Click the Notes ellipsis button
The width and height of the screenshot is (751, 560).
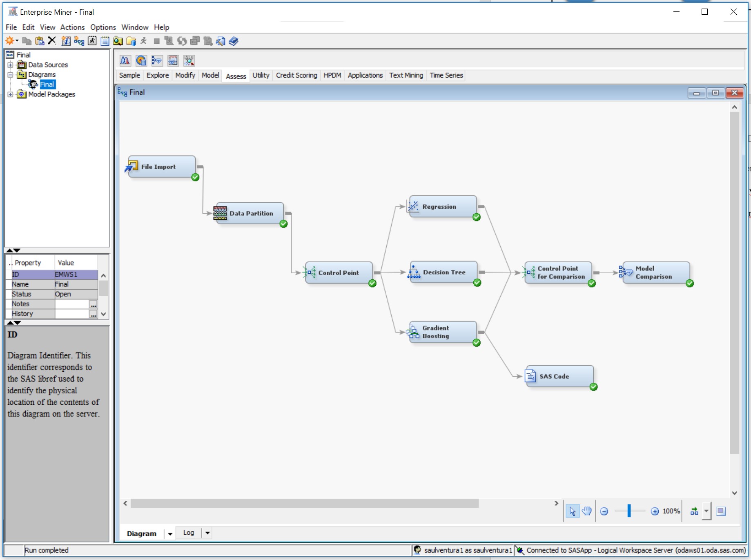(x=94, y=304)
